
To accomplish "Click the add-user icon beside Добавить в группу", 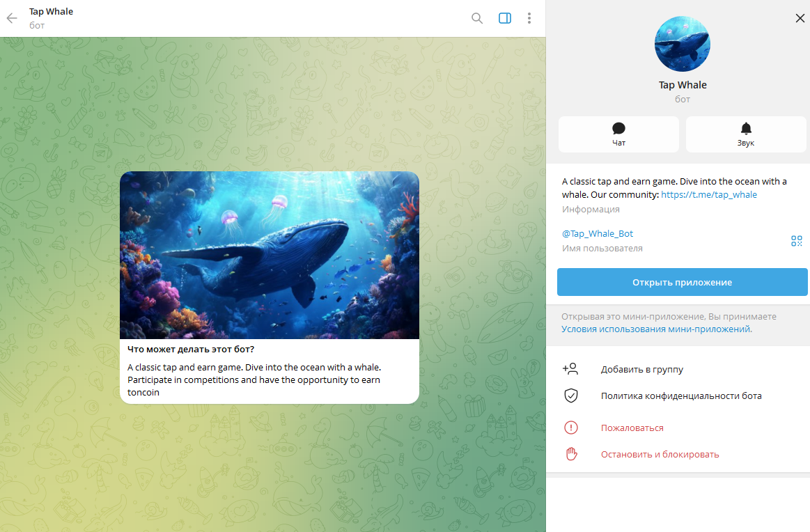I will tap(570, 369).
